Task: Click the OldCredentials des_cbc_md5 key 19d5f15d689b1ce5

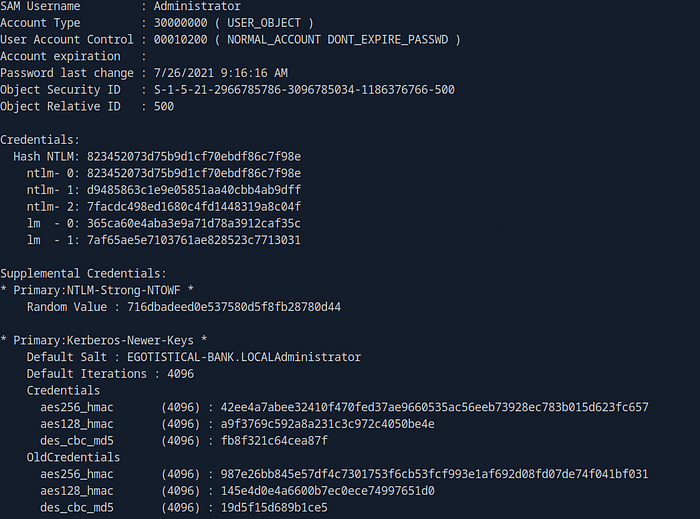Action: tap(274, 507)
